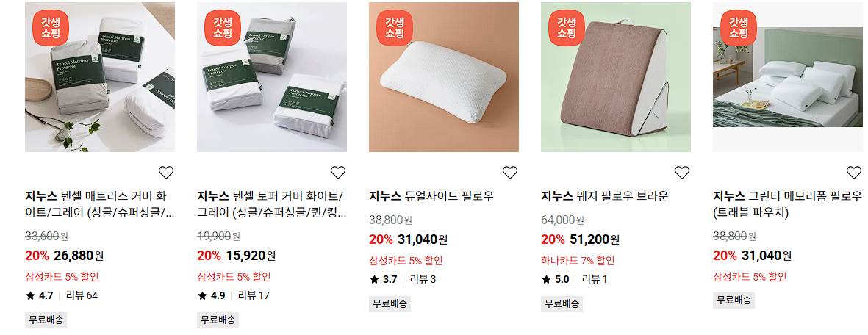Open the Tencel mattress cover product photo
Image resolution: width=868 pixels, height=335 pixels.
[x=100, y=77]
